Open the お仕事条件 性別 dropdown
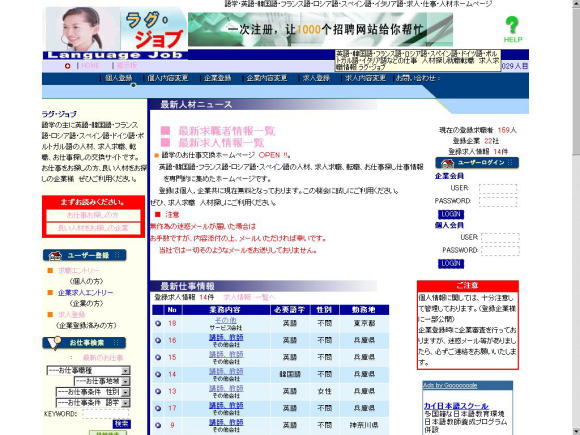580x435 pixels. (x=93, y=392)
